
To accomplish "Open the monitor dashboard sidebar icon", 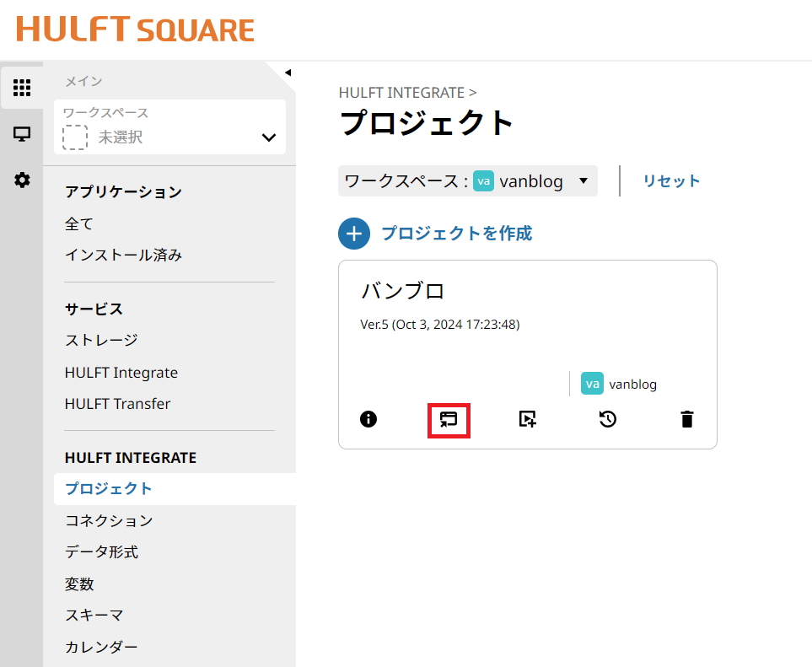I will pyautogui.click(x=21, y=132).
